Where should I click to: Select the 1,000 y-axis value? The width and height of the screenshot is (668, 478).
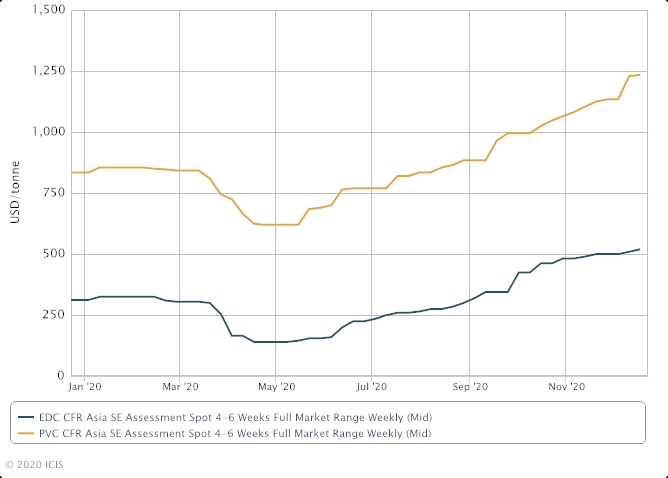[48, 132]
